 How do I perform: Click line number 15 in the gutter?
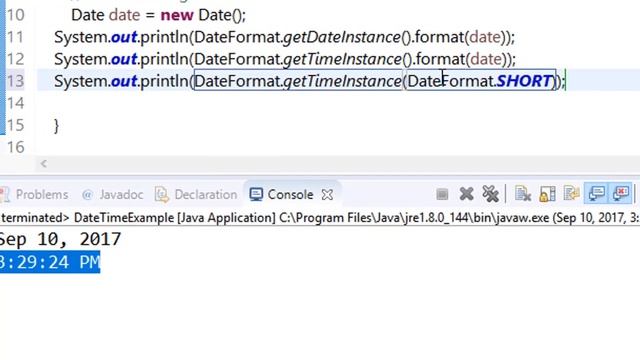click(16, 125)
